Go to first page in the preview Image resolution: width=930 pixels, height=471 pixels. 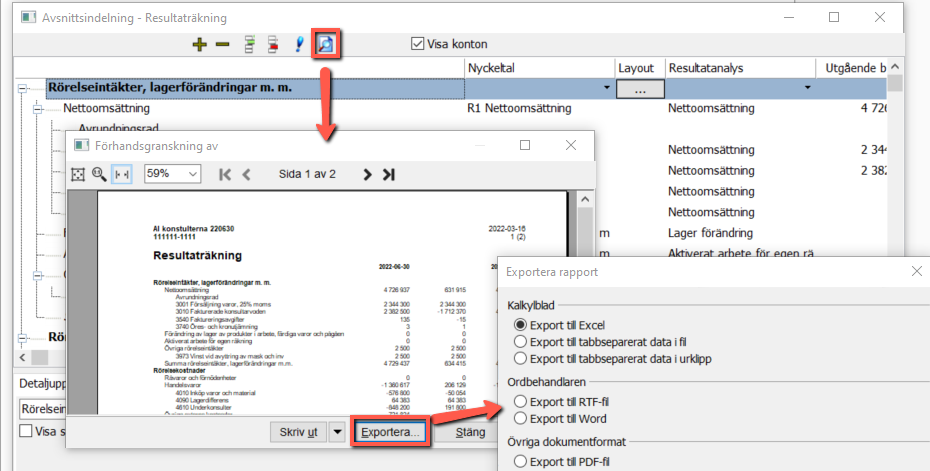pos(225,174)
